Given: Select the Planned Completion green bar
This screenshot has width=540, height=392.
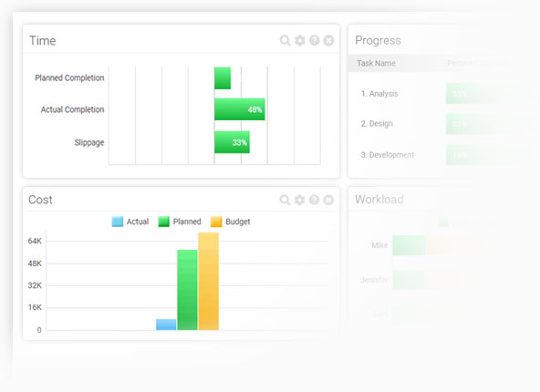Looking at the screenshot, I should coord(223,78).
